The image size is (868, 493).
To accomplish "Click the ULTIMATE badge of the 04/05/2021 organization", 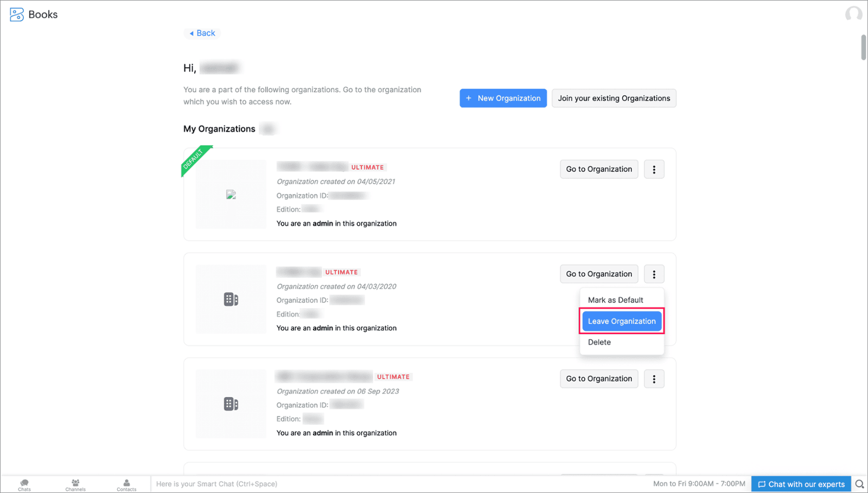I will point(367,168).
